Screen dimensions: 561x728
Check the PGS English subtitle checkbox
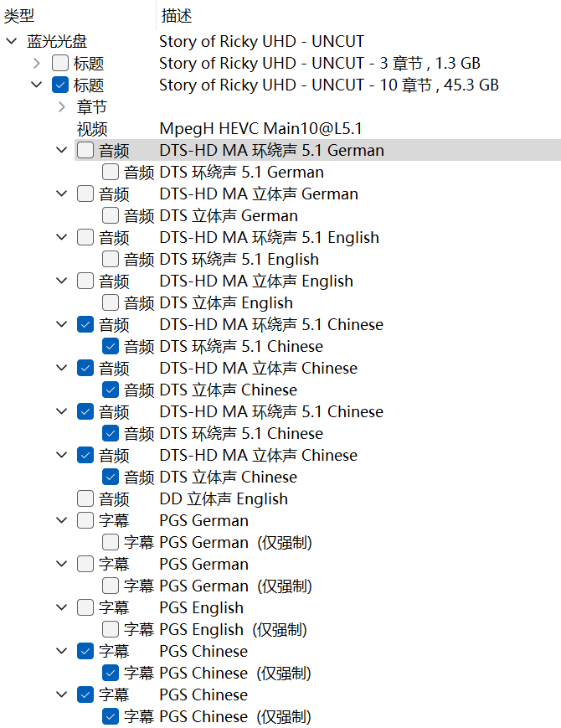pyautogui.click(x=85, y=607)
